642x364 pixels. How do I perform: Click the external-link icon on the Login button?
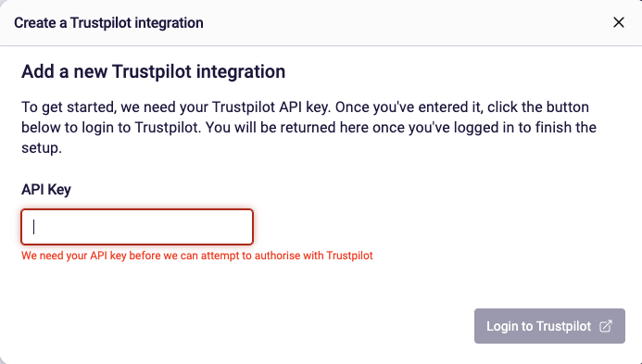point(606,326)
